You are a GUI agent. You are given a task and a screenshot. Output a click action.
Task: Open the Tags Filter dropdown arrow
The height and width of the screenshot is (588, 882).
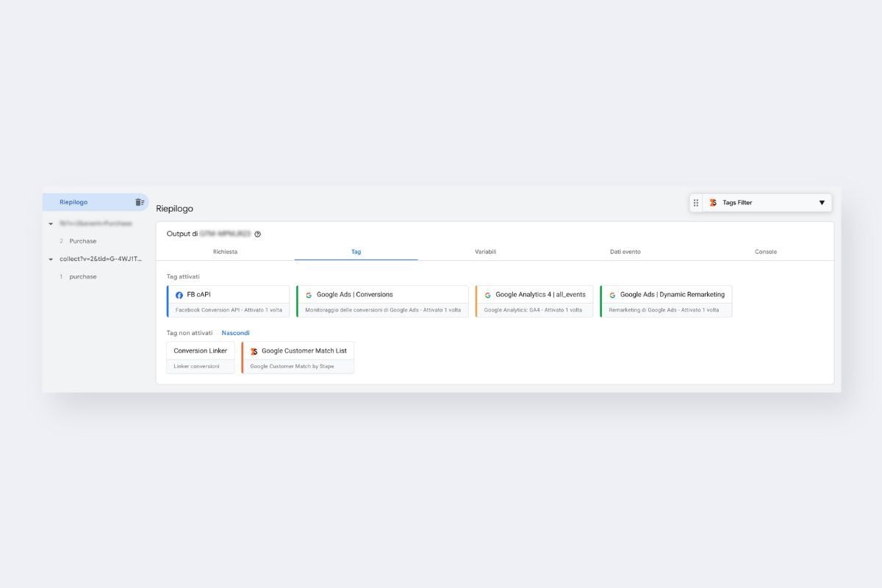(822, 203)
